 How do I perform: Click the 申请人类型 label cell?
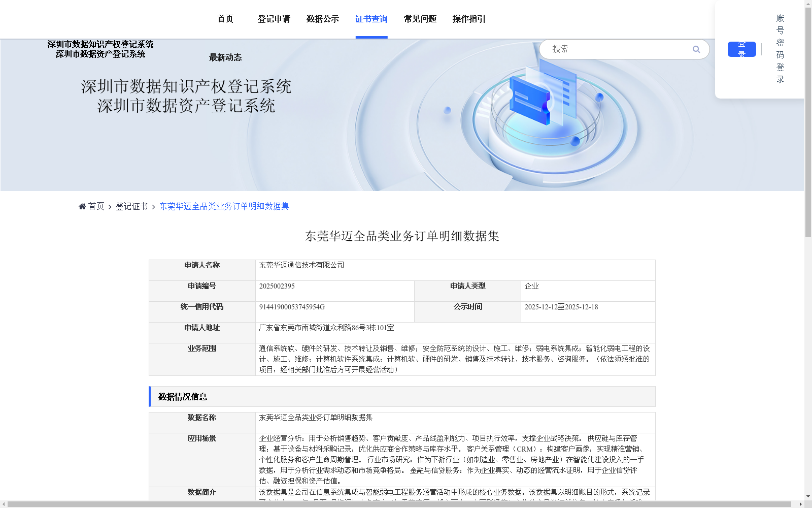(x=468, y=291)
